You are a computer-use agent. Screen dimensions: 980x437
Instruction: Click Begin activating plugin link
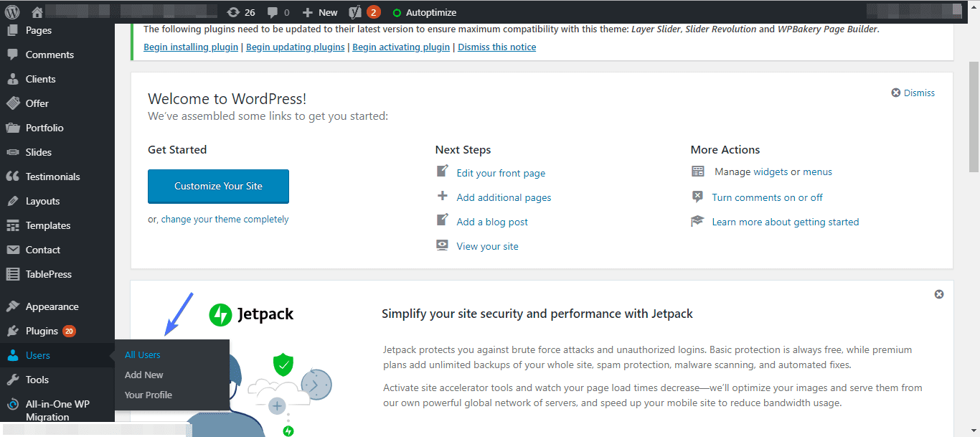401,47
